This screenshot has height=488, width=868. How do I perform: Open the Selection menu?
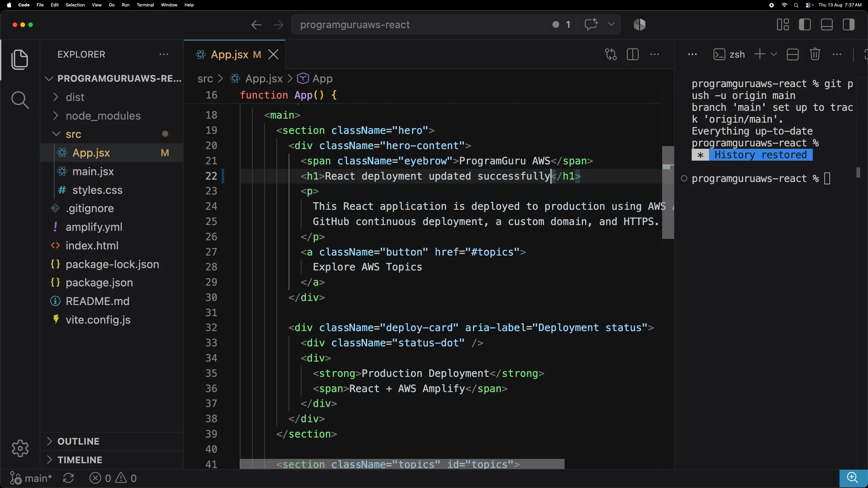point(75,5)
